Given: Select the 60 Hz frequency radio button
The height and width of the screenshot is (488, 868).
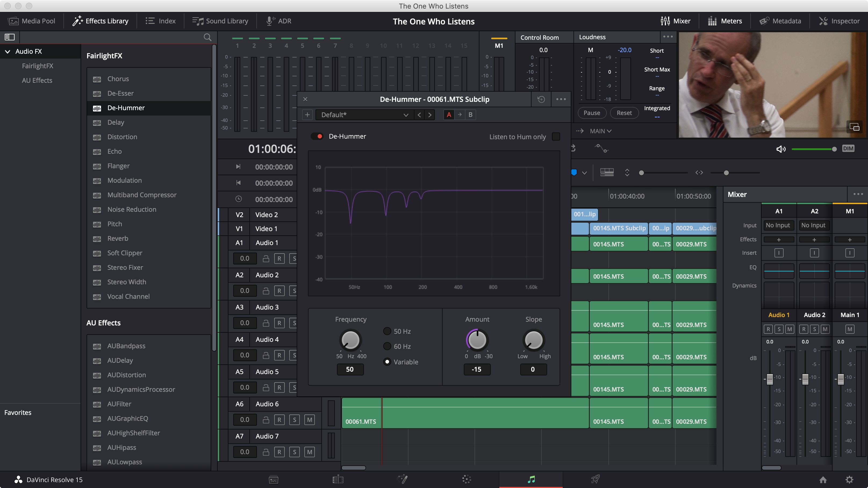Looking at the screenshot, I should (386, 346).
